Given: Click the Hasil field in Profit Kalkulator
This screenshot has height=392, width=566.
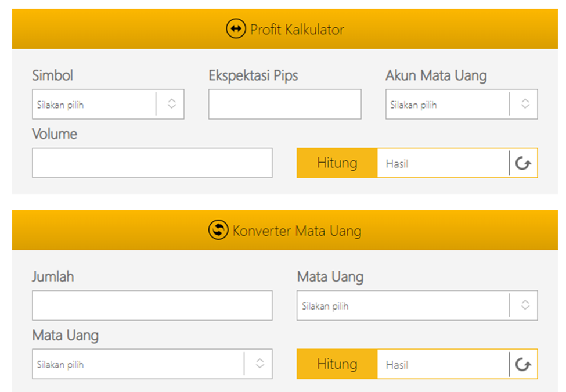Looking at the screenshot, I should (x=443, y=163).
